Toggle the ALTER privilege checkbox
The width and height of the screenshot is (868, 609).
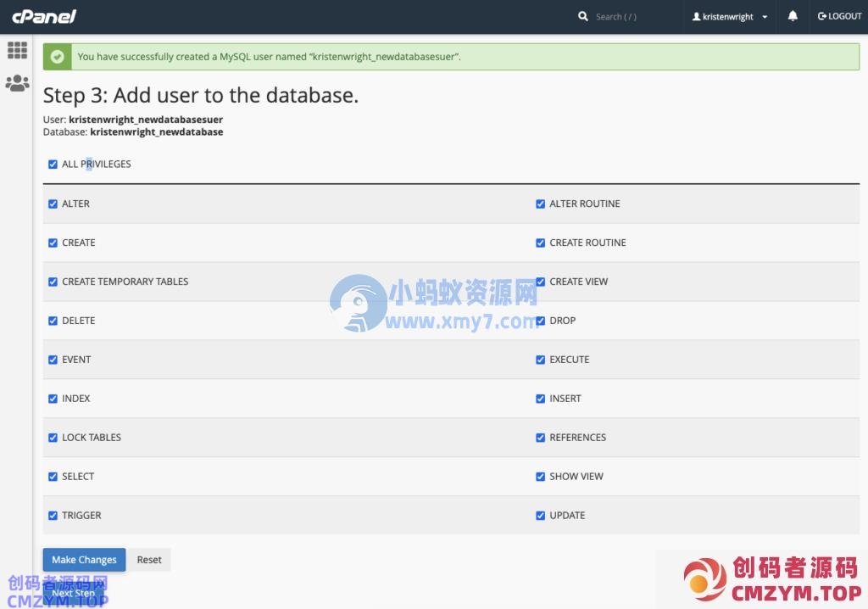coord(53,204)
